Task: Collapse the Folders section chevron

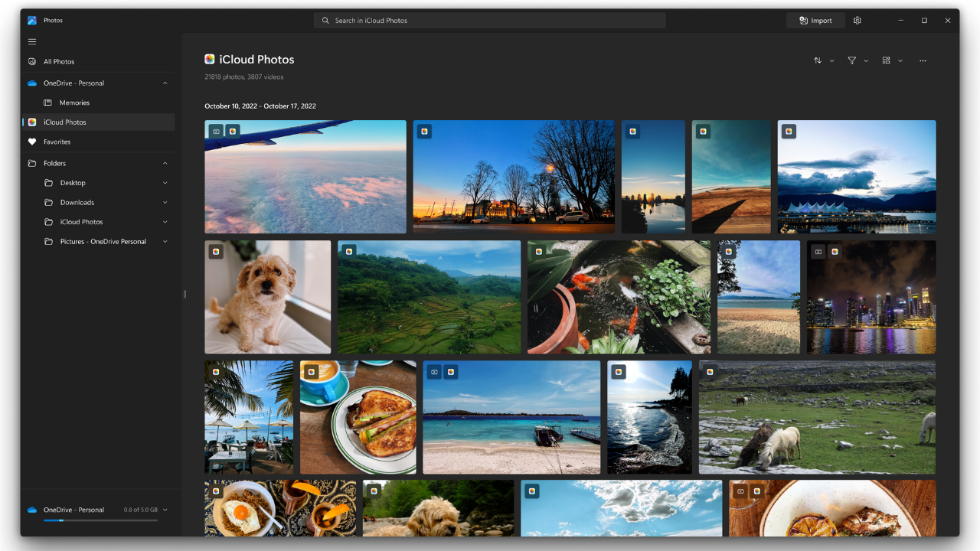Action: coord(165,163)
